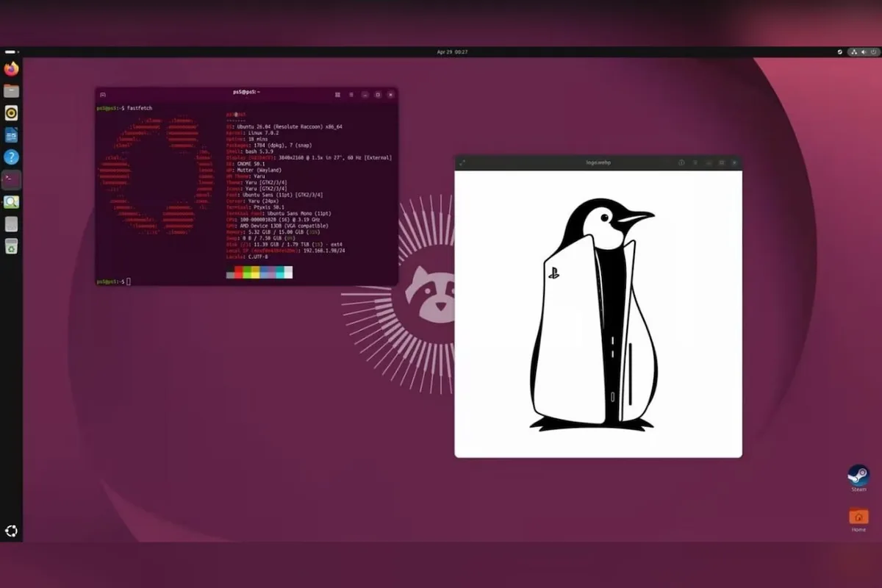Open the Help icon in the dock

click(11, 157)
